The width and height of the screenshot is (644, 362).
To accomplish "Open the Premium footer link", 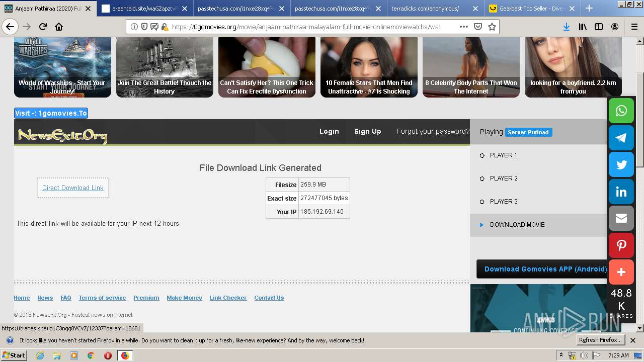I will pyautogui.click(x=146, y=298).
